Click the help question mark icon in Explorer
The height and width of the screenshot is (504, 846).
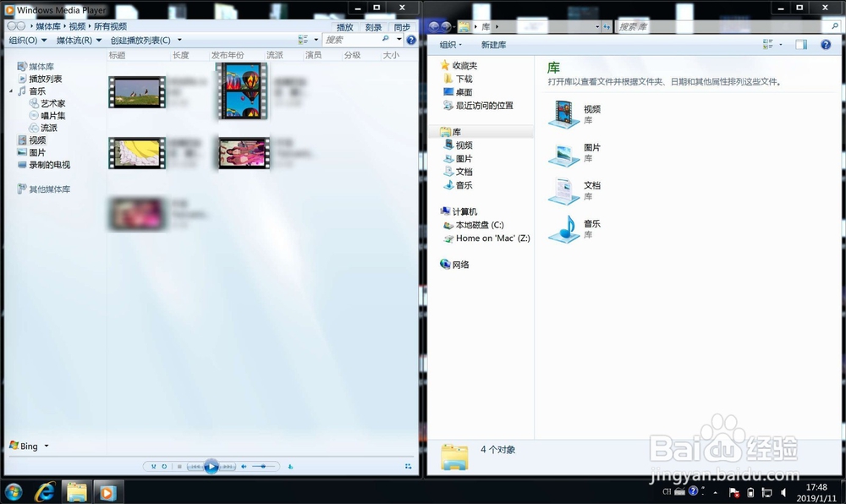coord(826,44)
